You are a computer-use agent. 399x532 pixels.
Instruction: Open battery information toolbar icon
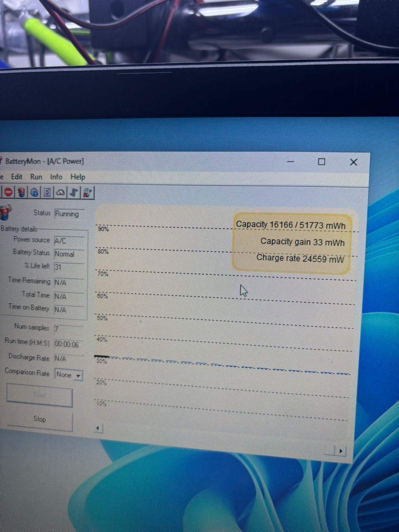pos(22,192)
